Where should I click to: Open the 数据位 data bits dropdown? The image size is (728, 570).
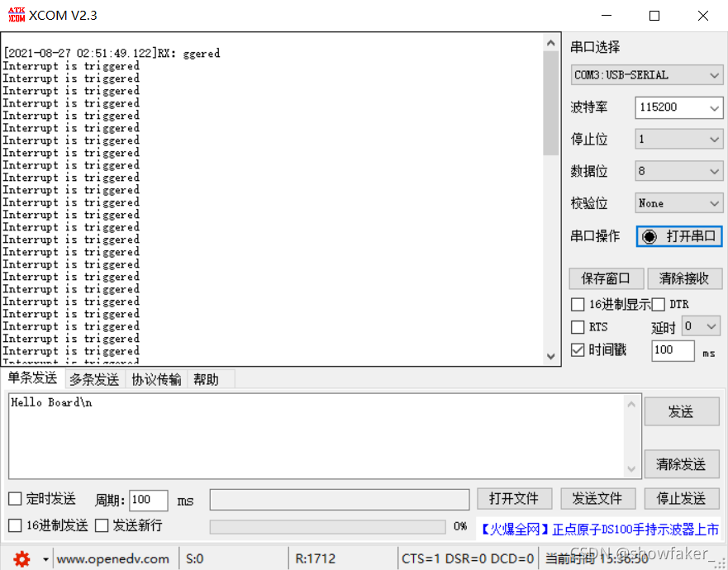point(678,171)
